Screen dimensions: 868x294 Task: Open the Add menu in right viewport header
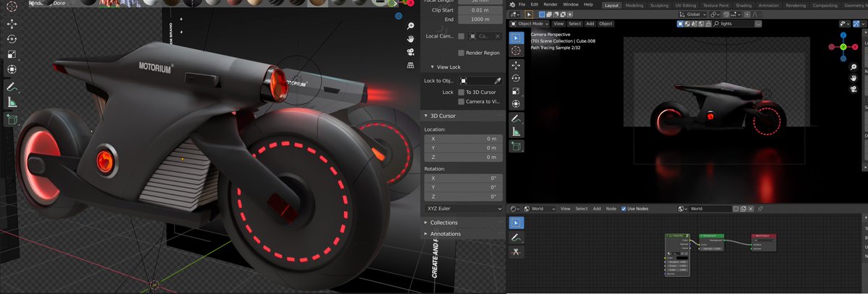590,24
